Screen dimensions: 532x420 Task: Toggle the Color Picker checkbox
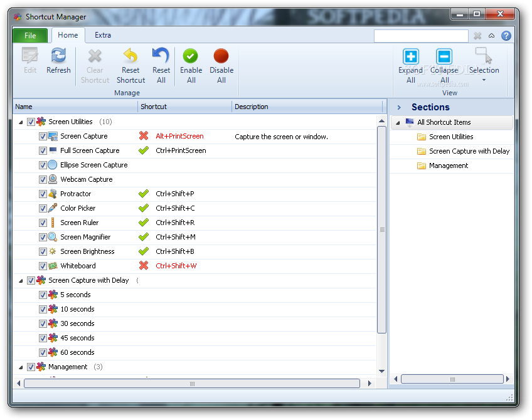43,208
